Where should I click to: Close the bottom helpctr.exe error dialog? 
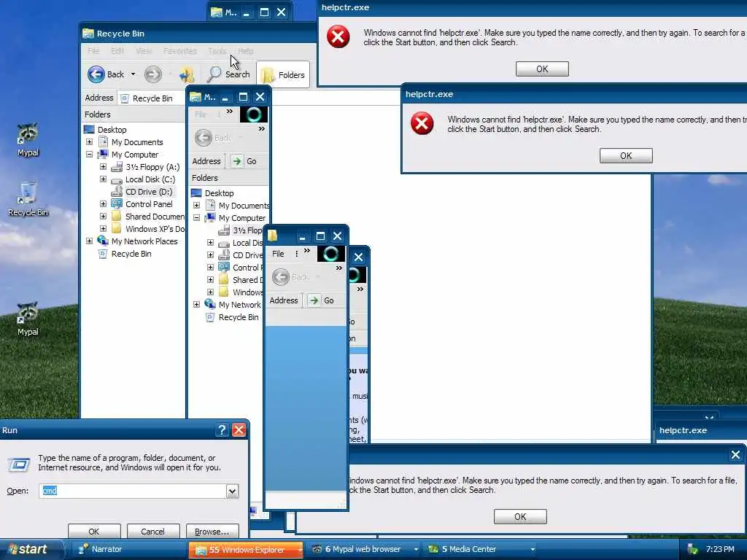point(735,455)
